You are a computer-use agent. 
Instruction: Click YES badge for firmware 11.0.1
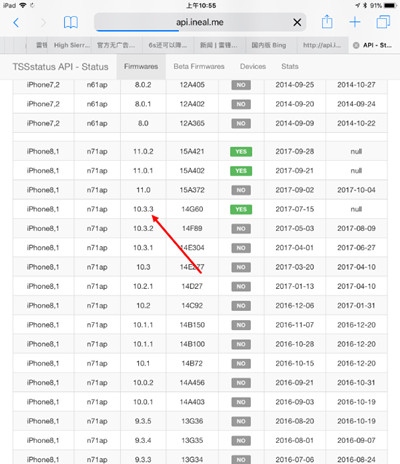241,171
